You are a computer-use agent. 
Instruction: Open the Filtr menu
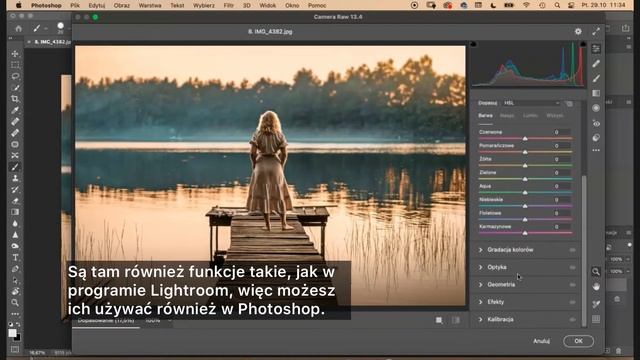[229, 5]
